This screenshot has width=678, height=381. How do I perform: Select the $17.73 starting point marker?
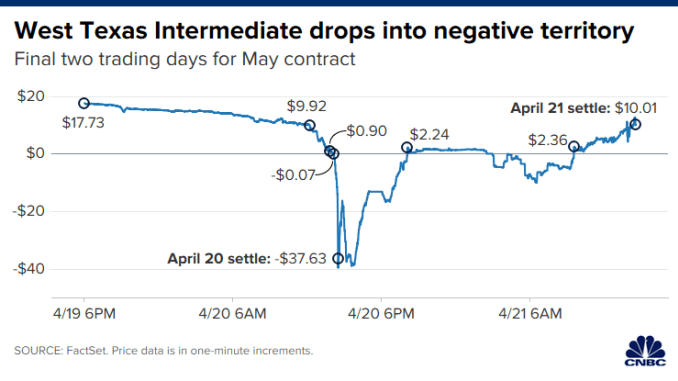(x=84, y=103)
